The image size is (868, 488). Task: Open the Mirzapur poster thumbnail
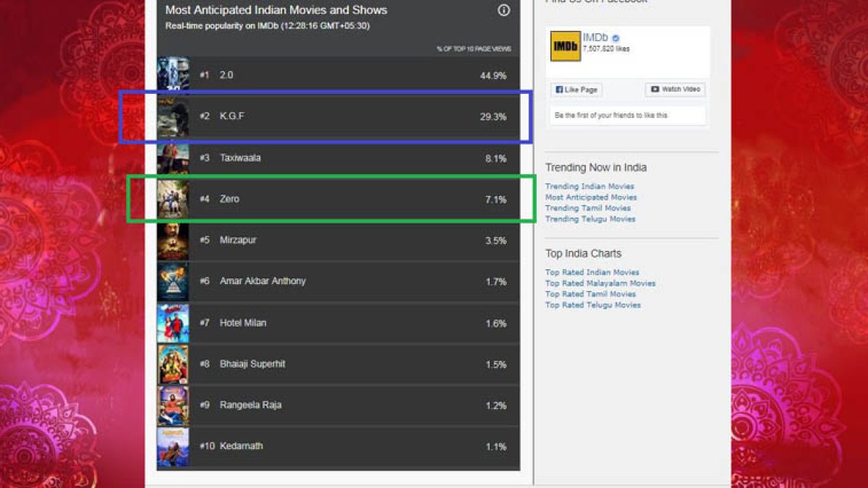coord(173,241)
